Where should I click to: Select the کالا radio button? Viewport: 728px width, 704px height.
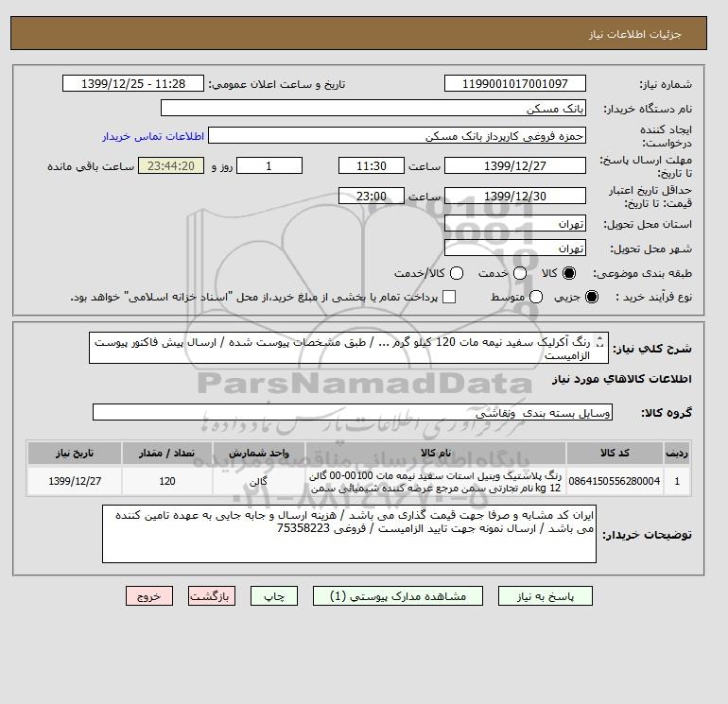click(x=569, y=273)
